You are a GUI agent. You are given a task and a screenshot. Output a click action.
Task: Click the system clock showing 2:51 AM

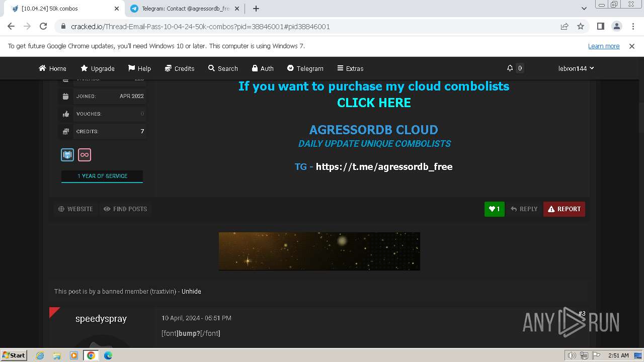(x=618, y=355)
